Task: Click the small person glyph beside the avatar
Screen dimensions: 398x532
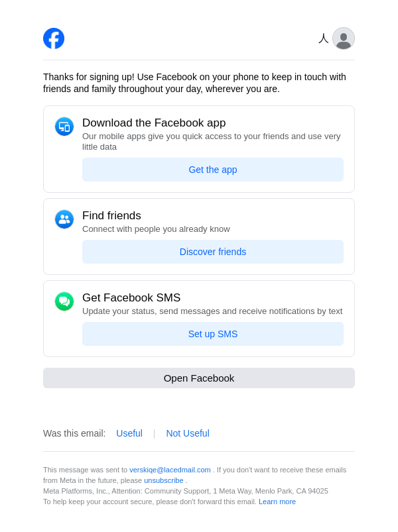Action: click(324, 38)
